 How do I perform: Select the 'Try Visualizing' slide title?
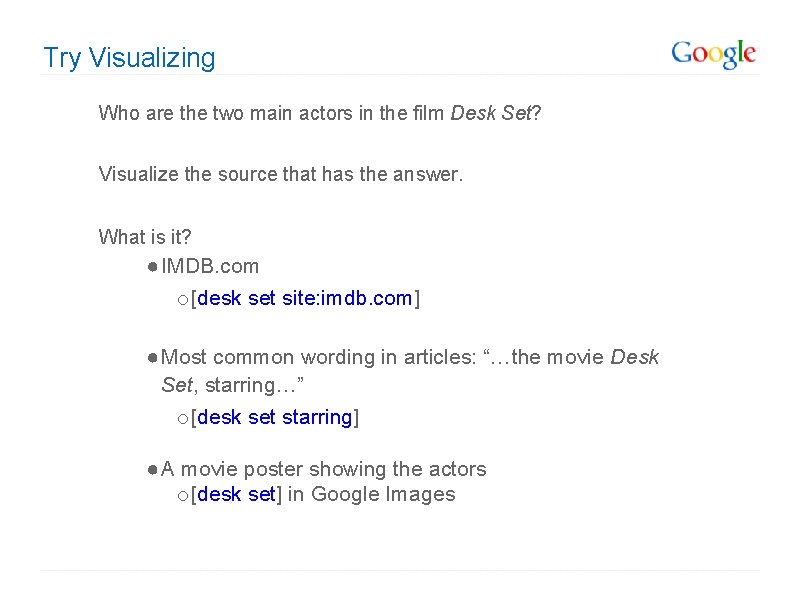tap(129, 58)
